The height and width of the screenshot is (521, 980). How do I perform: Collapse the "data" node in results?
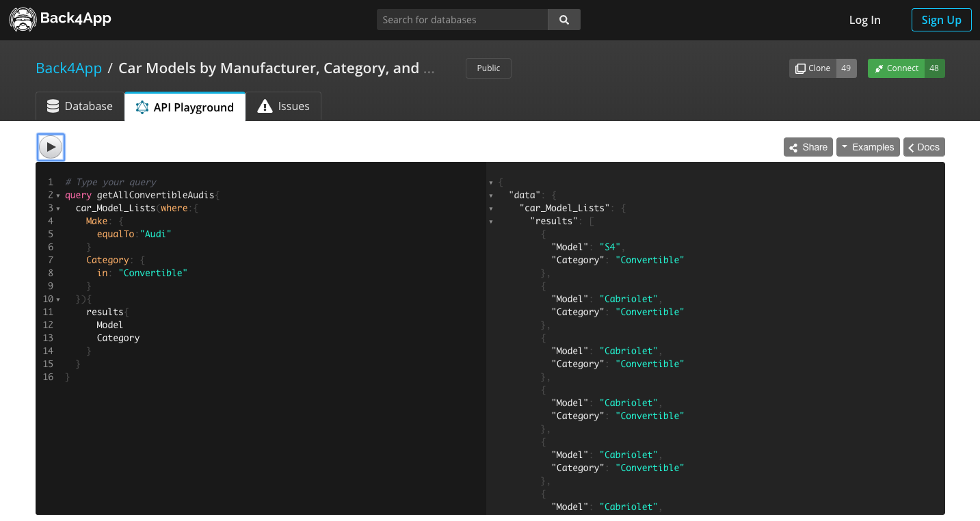tap(491, 196)
